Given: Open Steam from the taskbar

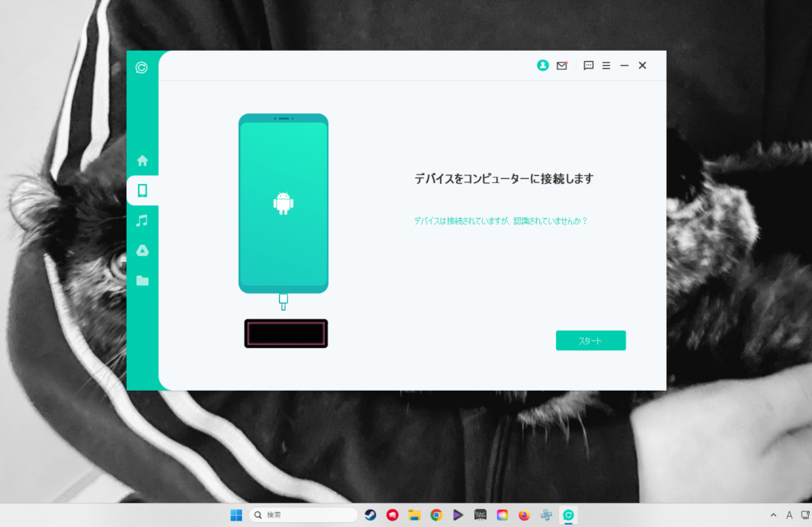Looking at the screenshot, I should click(x=370, y=515).
